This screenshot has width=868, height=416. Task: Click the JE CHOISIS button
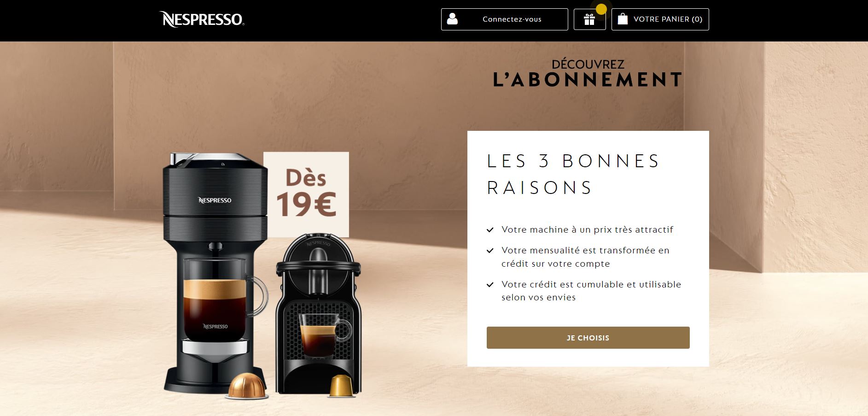coord(588,338)
